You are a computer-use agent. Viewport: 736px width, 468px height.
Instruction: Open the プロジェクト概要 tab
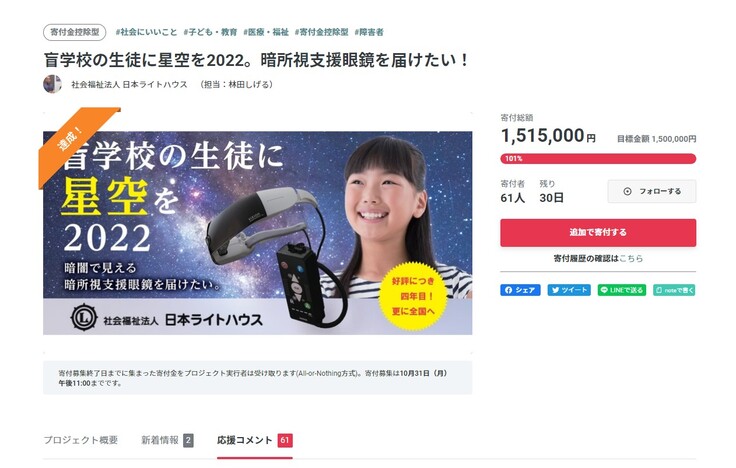80,440
